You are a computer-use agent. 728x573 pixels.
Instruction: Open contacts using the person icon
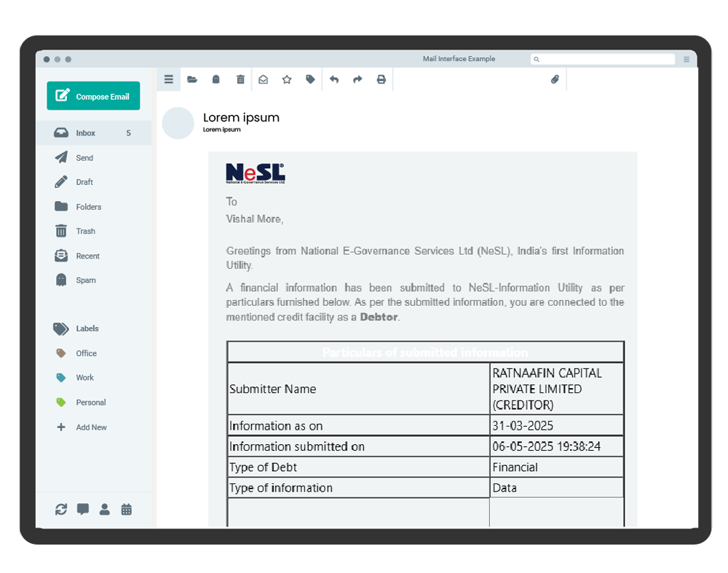click(105, 509)
